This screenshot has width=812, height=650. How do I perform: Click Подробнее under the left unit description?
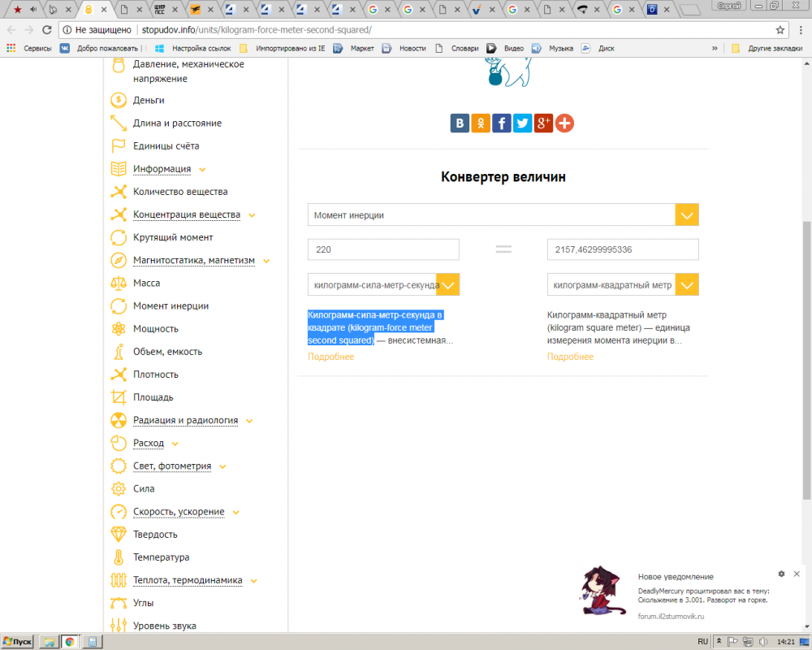[330, 357]
